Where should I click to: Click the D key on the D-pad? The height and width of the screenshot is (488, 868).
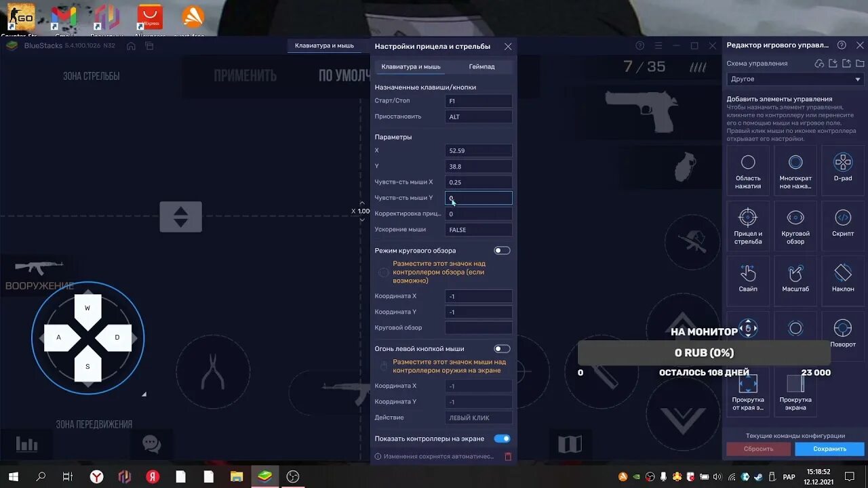coord(117,338)
